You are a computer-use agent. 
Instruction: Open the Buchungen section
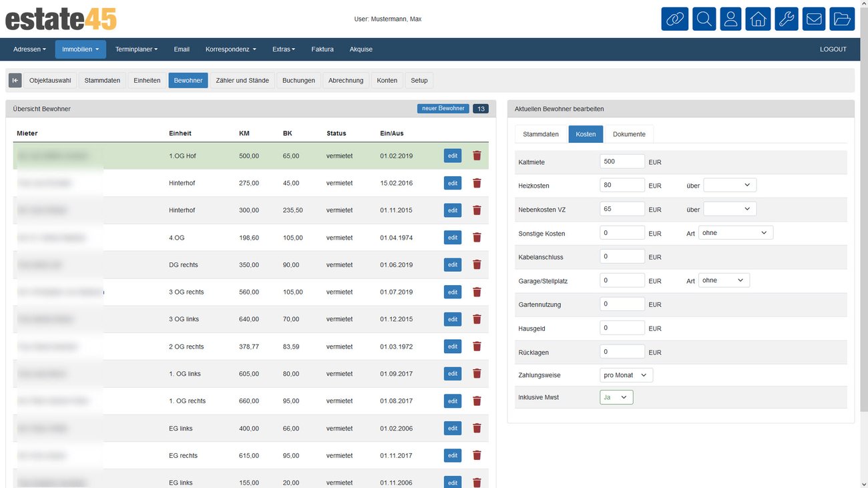tap(298, 80)
